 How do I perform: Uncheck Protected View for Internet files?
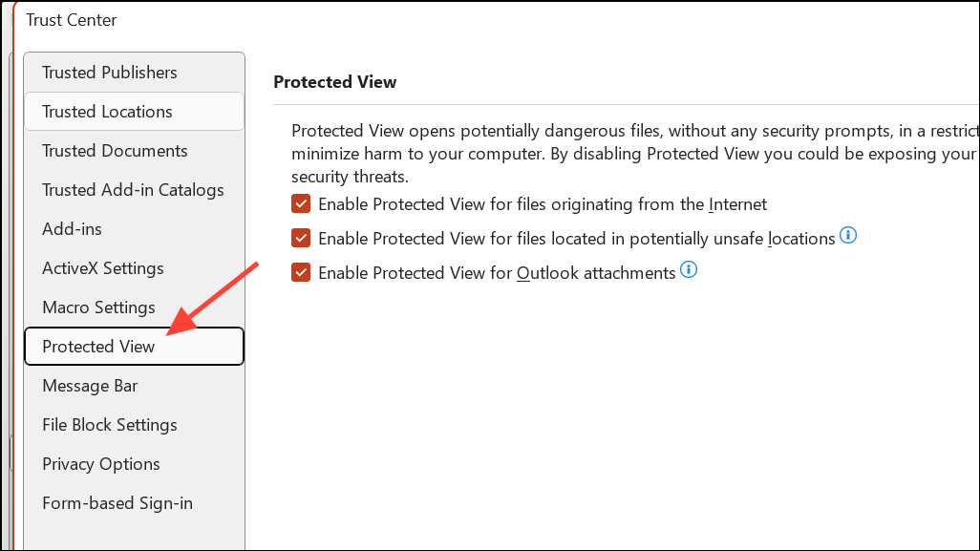[302, 204]
